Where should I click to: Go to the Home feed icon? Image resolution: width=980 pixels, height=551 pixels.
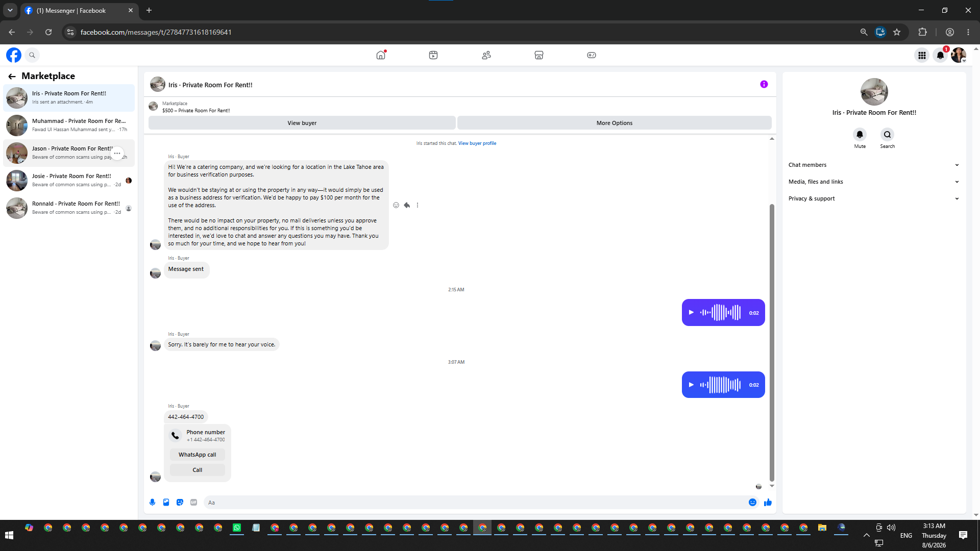click(x=381, y=55)
